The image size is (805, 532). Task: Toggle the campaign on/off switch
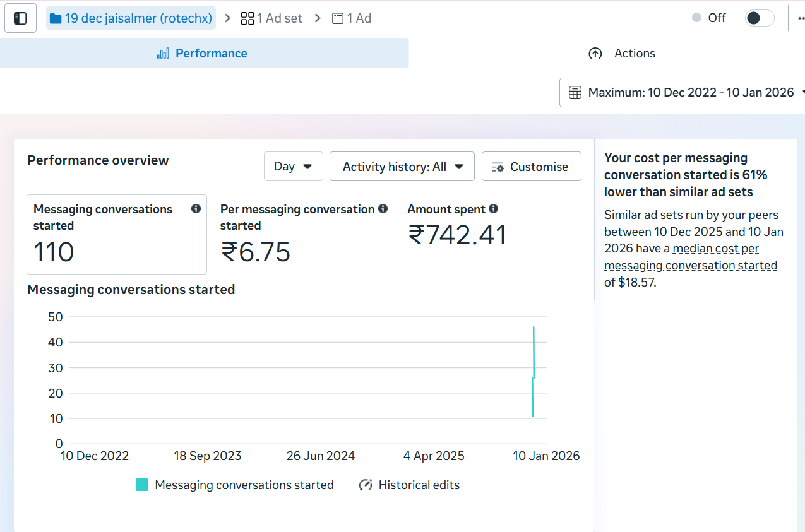[759, 18]
